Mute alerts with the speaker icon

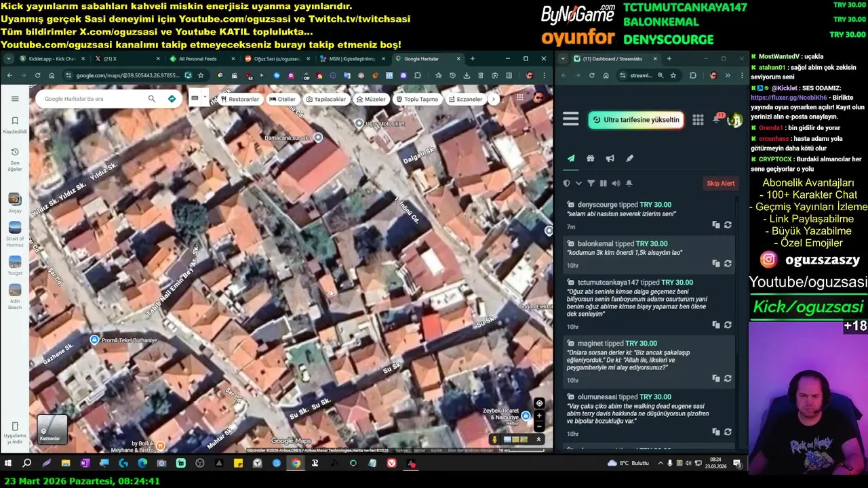click(616, 183)
